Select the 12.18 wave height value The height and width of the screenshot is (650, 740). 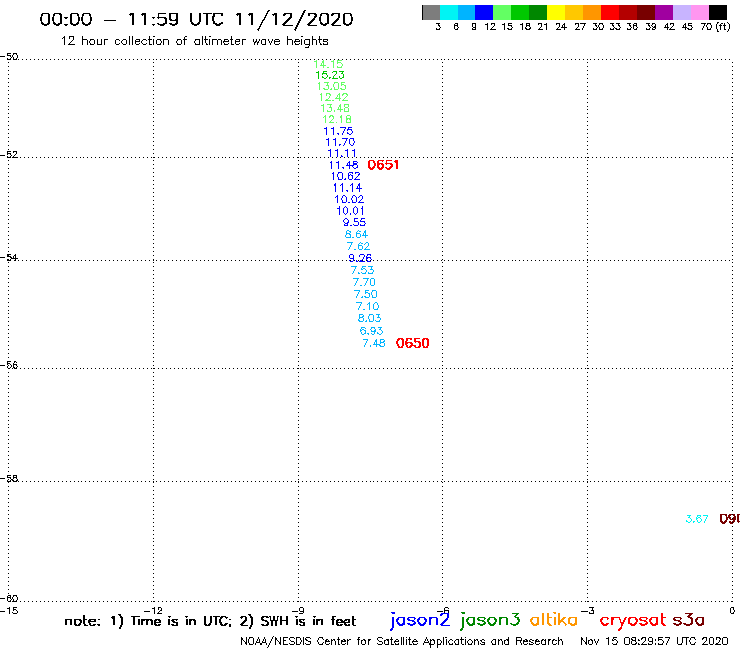pyautogui.click(x=337, y=119)
